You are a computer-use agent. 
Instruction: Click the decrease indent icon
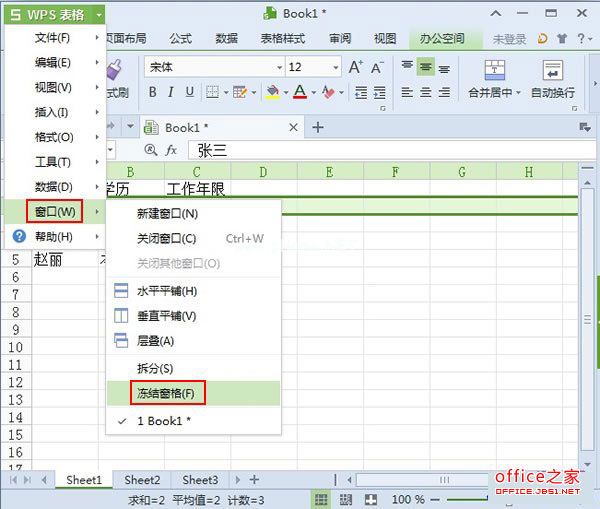361,92
